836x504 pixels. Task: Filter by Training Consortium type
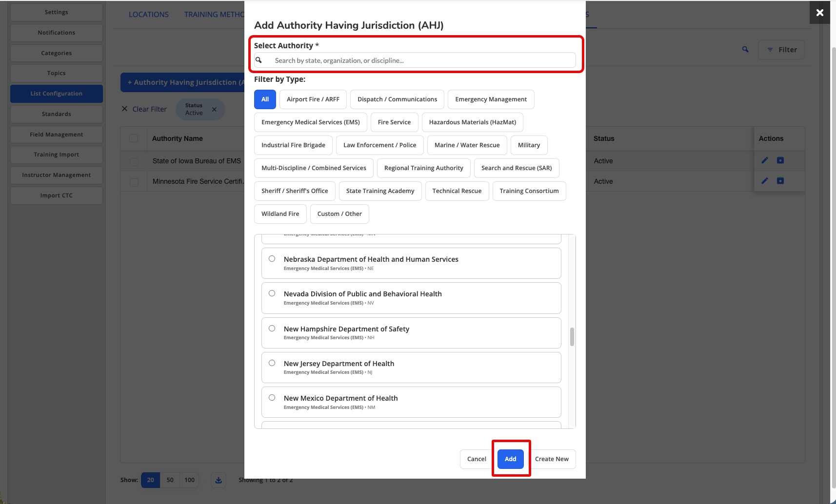click(x=529, y=191)
